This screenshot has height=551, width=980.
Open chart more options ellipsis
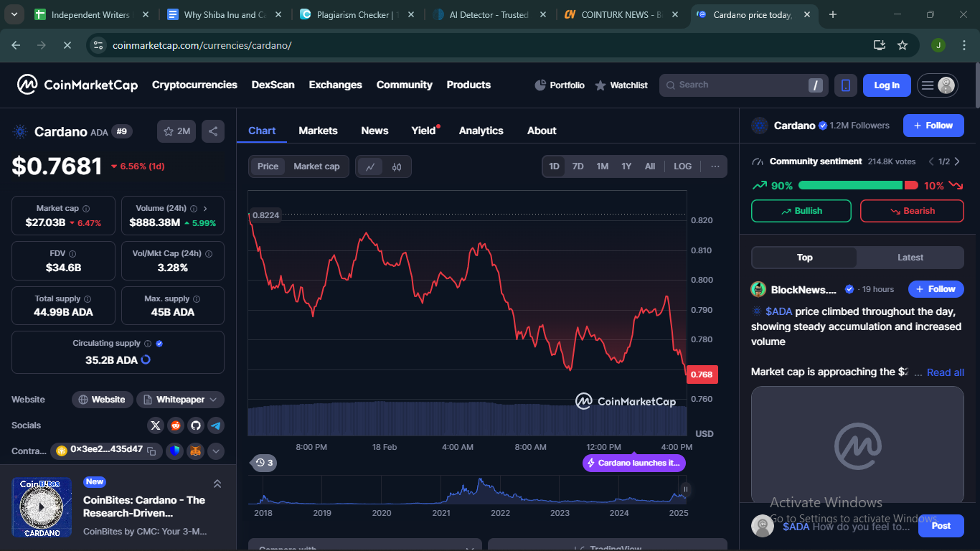coord(715,166)
